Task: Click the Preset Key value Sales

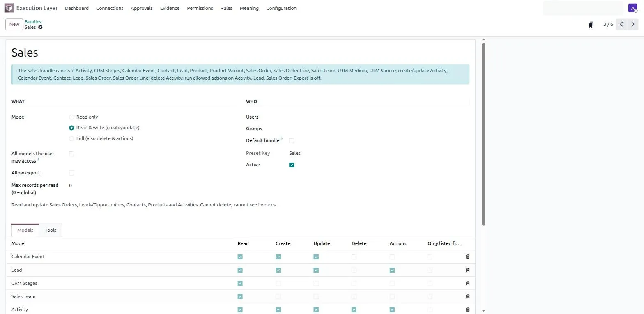Action: (295, 153)
